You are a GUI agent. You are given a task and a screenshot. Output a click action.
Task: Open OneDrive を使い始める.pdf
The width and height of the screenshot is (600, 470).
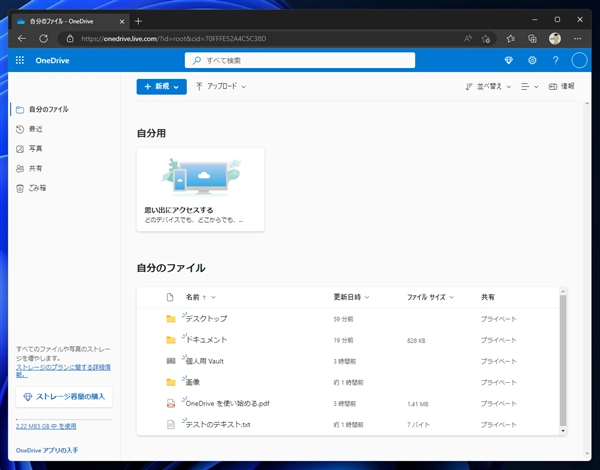(227, 403)
